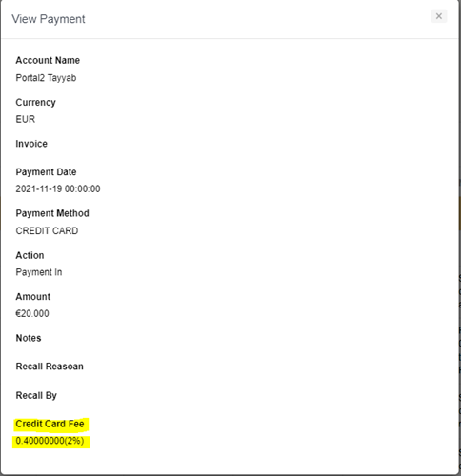Screen dimensions: 461x476
Task: Click the CREDIT CARD method value
Action: tap(47, 231)
